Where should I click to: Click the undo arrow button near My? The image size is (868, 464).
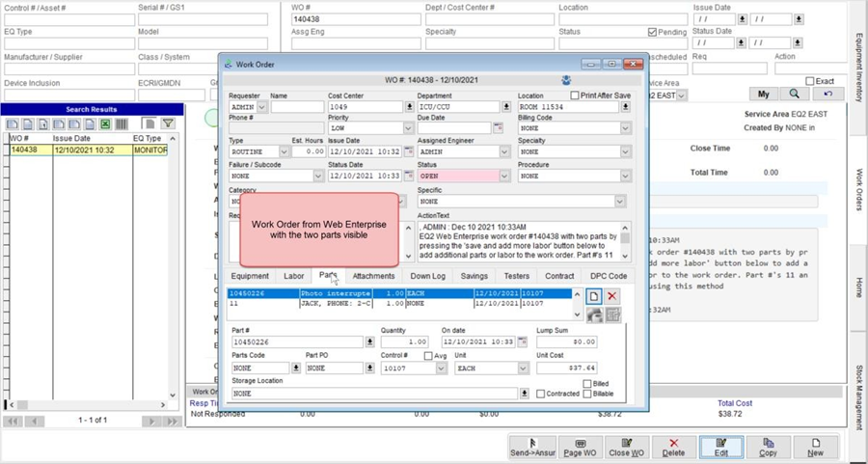[x=827, y=94]
